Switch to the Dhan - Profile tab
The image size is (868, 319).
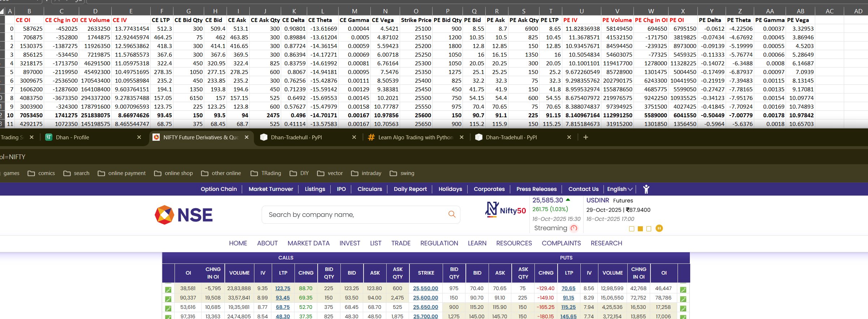click(x=72, y=137)
